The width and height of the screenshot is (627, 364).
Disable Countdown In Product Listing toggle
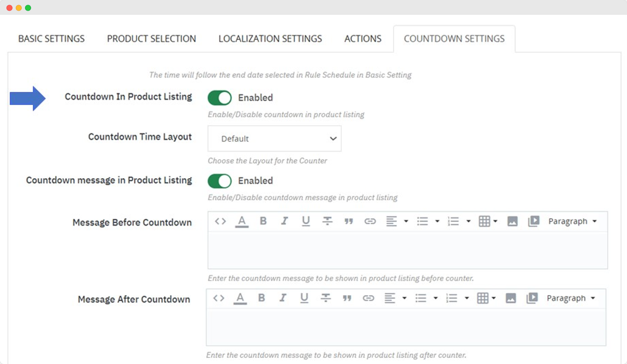pos(219,98)
